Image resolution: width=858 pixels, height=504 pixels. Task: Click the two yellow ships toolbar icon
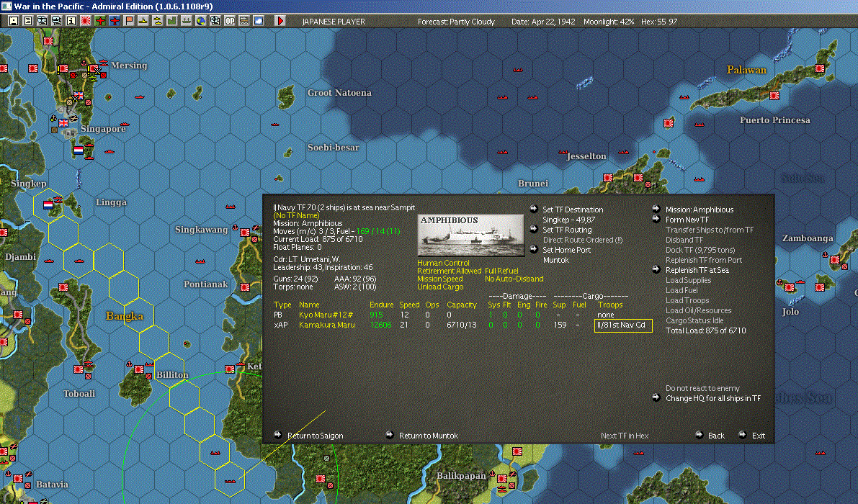coord(158,21)
